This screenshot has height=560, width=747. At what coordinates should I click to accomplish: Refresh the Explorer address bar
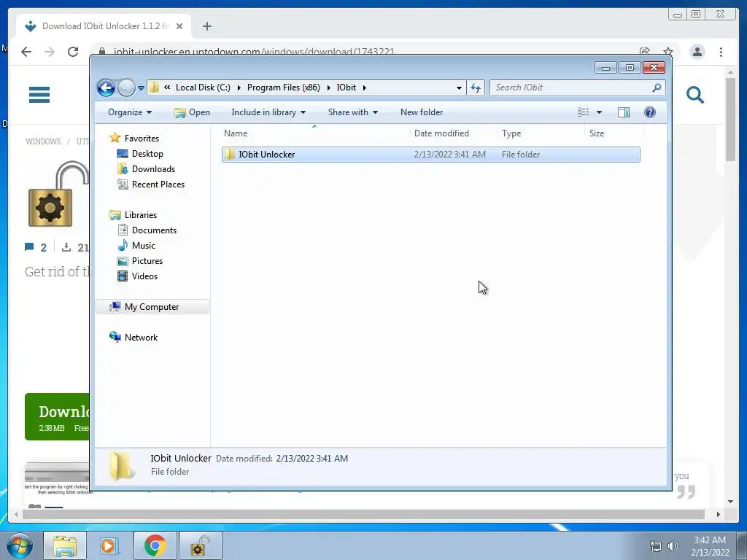click(x=476, y=87)
